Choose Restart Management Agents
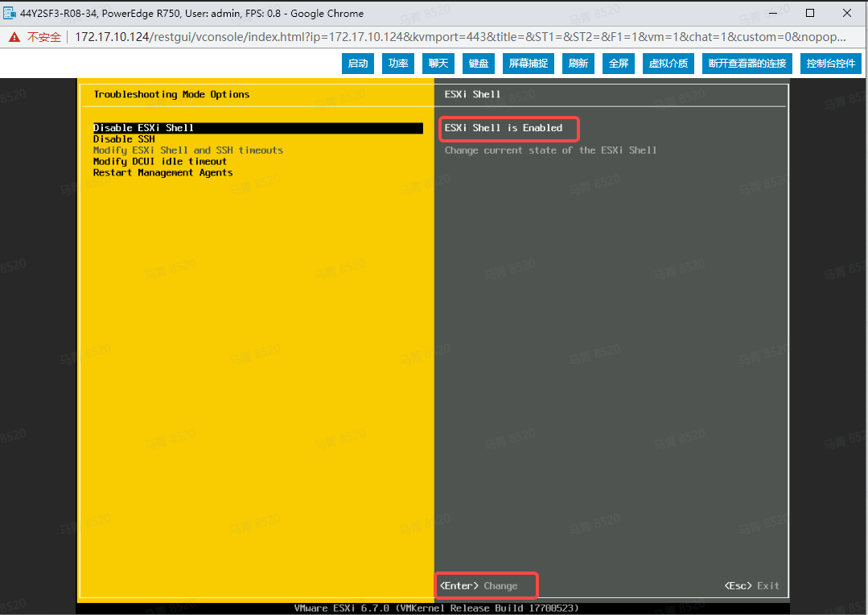This screenshot has height=615, width=868. (x=162, y=172)
